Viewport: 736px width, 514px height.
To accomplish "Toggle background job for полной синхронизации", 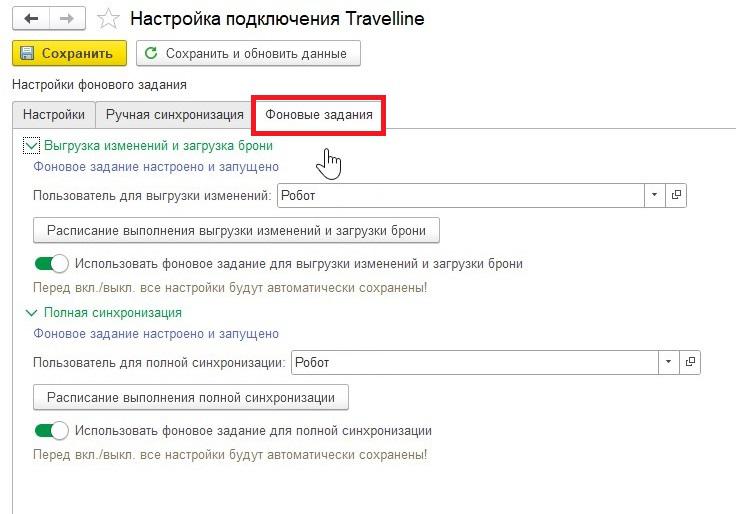I will coord(52,430).
